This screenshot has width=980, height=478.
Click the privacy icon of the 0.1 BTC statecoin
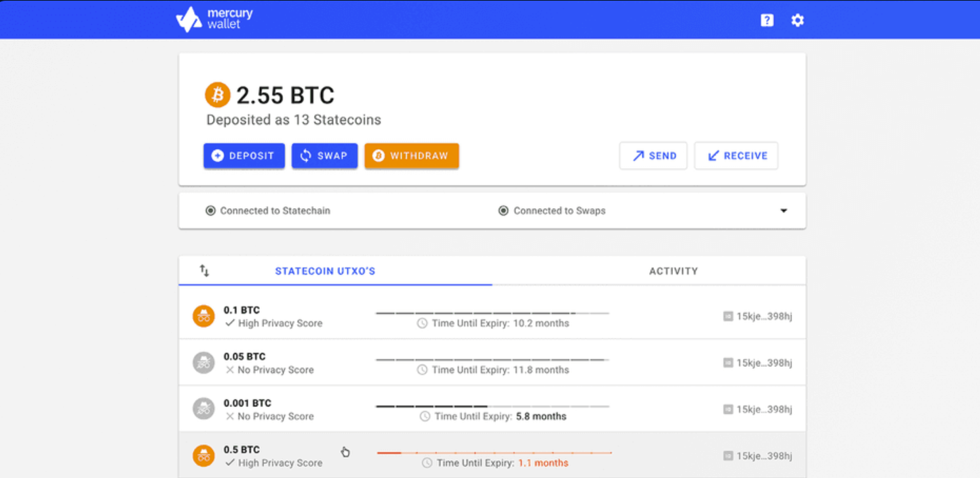click(x=204, y=316)
